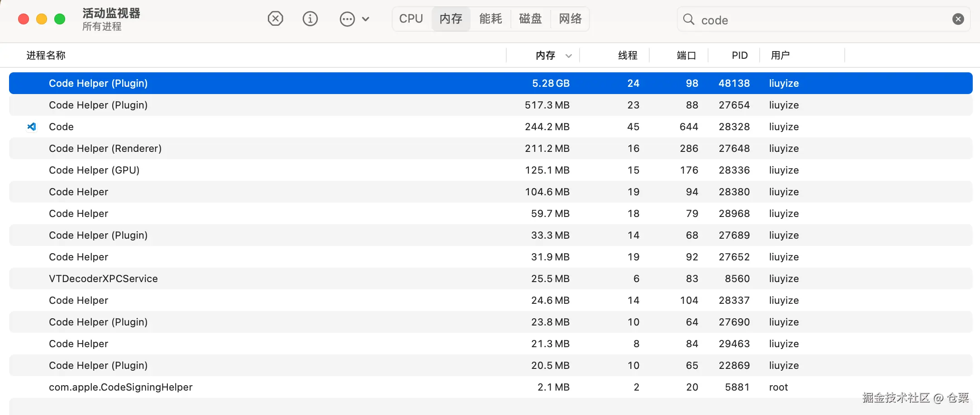Click the stop process X icon
980x415 pixels.
[x=275, y=19]
